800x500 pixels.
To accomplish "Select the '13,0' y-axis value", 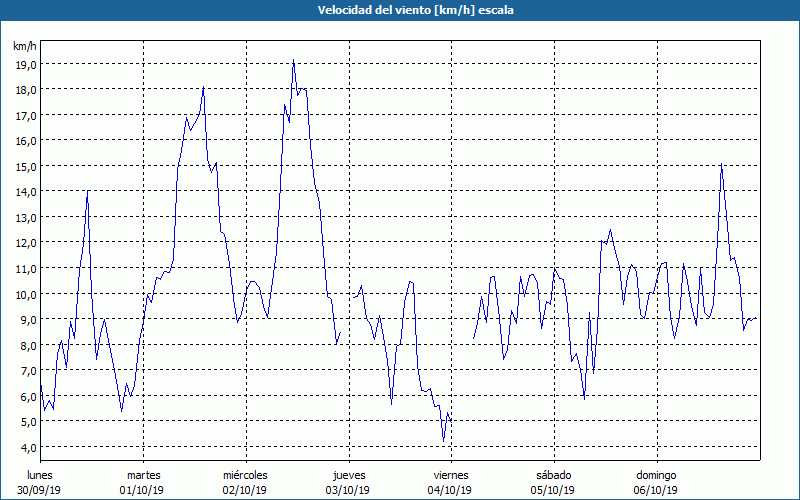I will [26, 217].
